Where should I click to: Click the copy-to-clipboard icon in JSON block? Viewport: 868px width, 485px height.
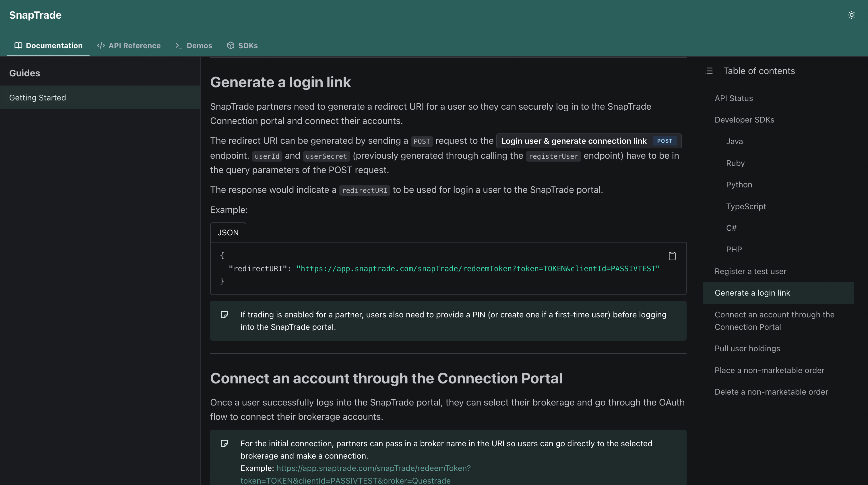[672, 256]
